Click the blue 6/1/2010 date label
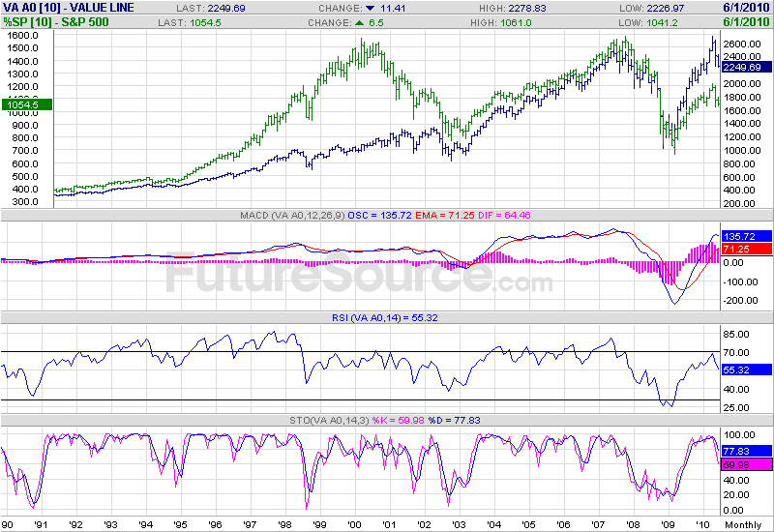Screen dimensions: 774x532 [746, 8]
